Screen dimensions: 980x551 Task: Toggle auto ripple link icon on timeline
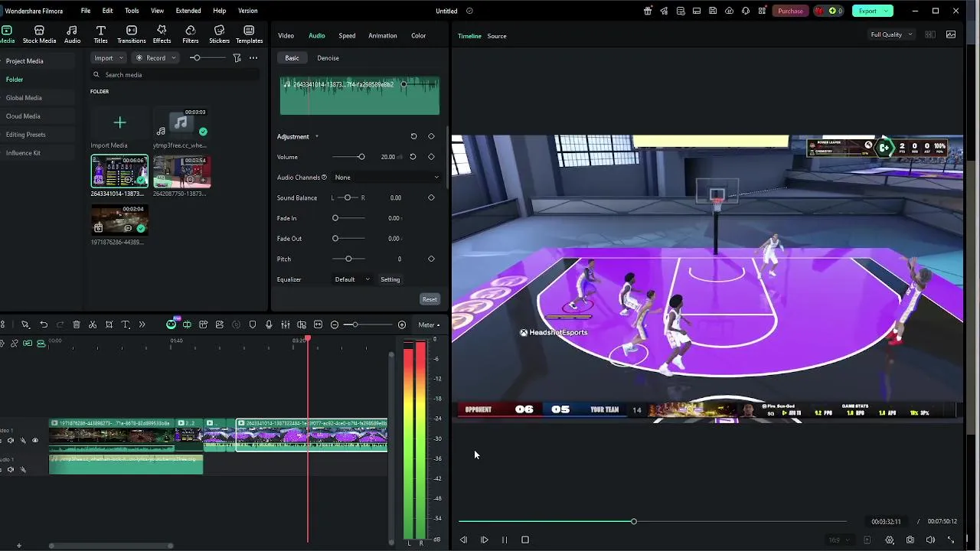28,343
